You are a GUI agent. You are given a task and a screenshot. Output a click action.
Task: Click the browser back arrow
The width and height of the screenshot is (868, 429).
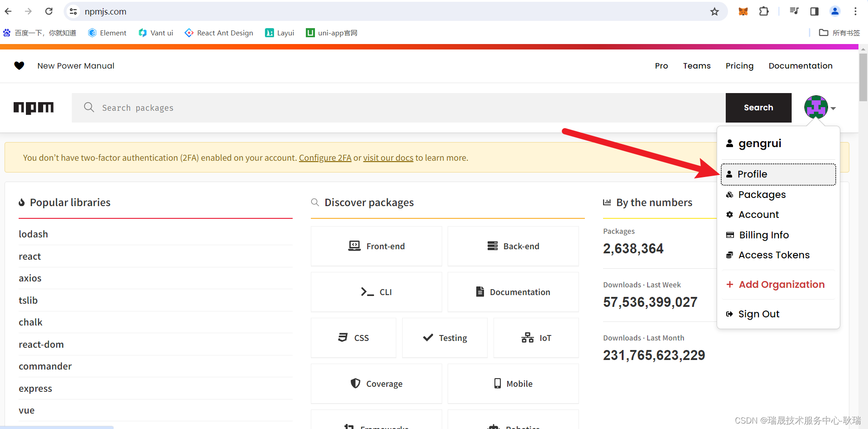8,11
